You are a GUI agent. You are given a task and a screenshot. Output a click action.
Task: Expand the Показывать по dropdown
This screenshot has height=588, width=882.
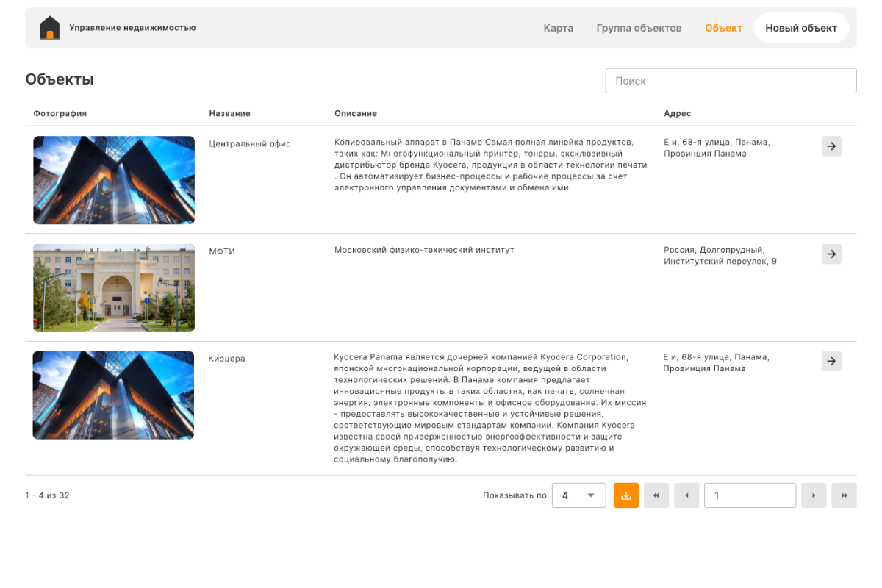578,495
